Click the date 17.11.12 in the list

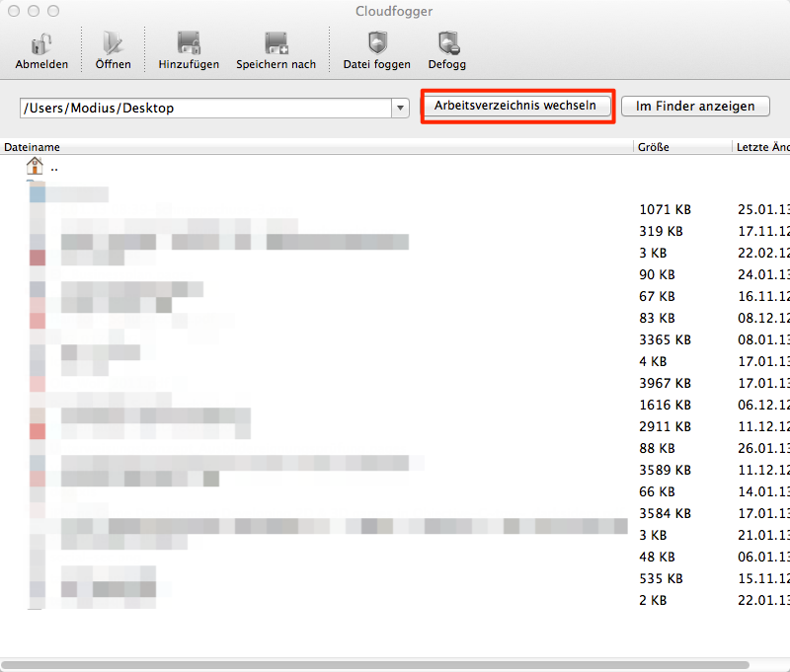tap(763, 231)
